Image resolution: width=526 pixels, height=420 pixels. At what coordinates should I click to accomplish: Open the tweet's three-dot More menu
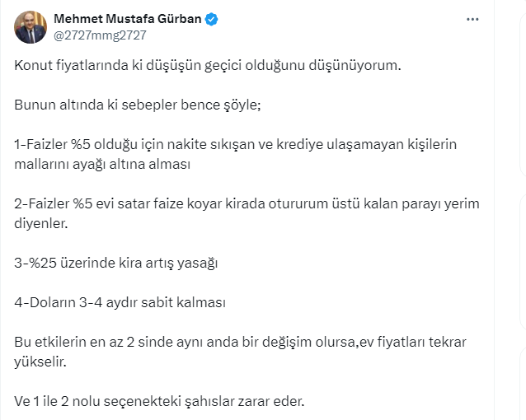[x=471, y=19]
